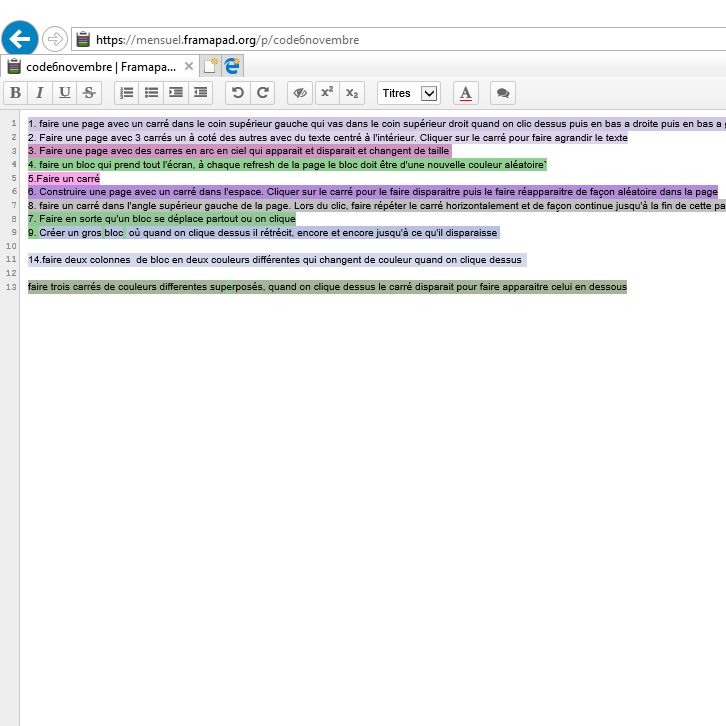This screenshot has width=726, height=726.
Task: Click line '4. faire un bloc qui prend tout l'écran'
Action: pos(288,164)
